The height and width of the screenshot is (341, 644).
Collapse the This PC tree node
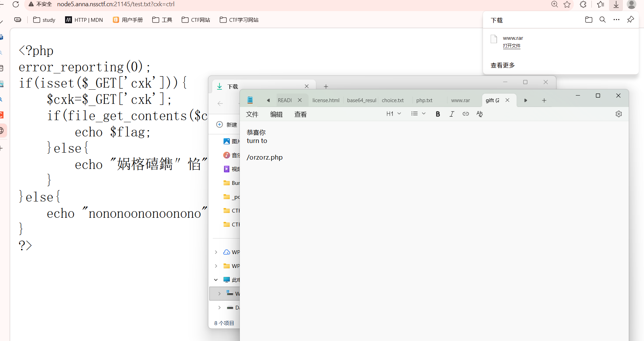pyautogui.click(x=216, y=280)
